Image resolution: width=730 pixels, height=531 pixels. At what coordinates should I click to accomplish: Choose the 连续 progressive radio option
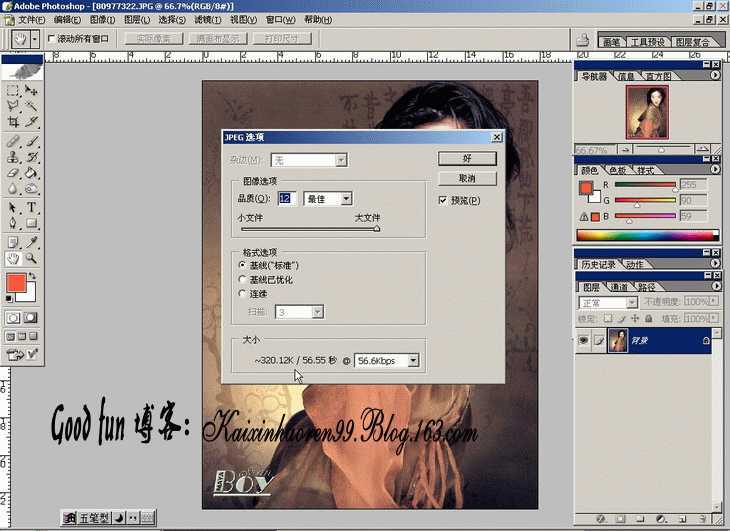[242, 294]
